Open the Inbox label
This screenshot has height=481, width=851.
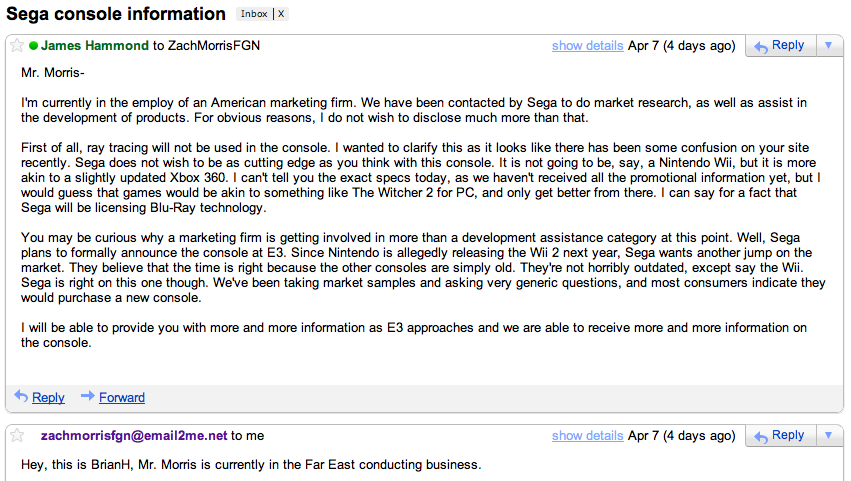tap(254, 14)
